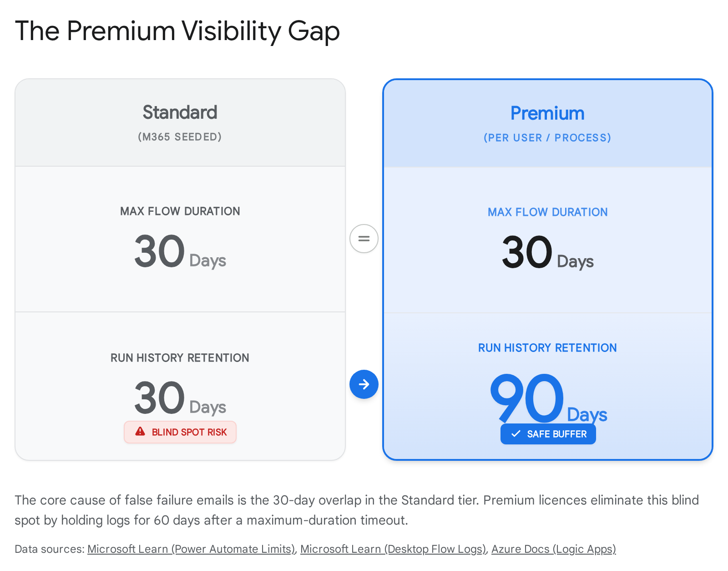Select the Standard plan header
This screenshot has width=728, height=571.
pos(180,112)
